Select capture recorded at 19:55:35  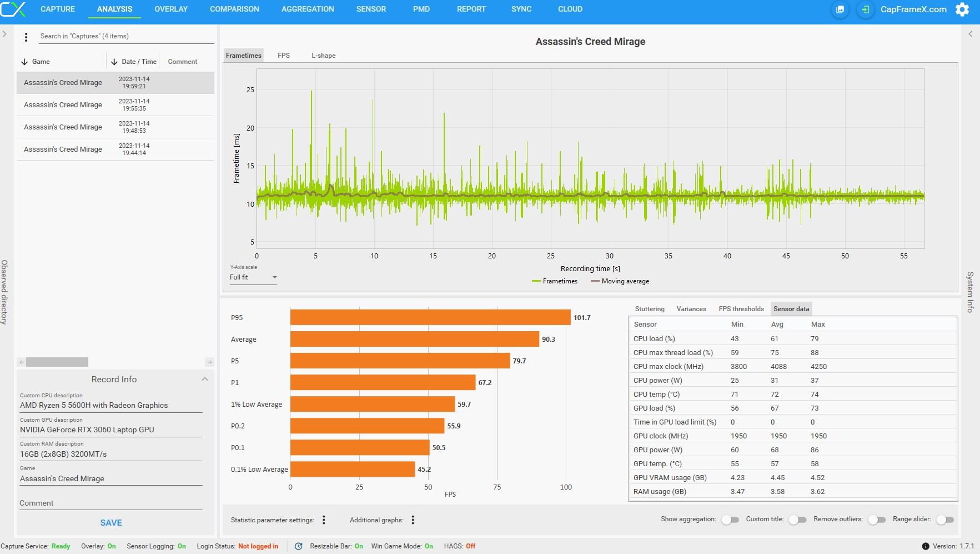click(115, 105)
